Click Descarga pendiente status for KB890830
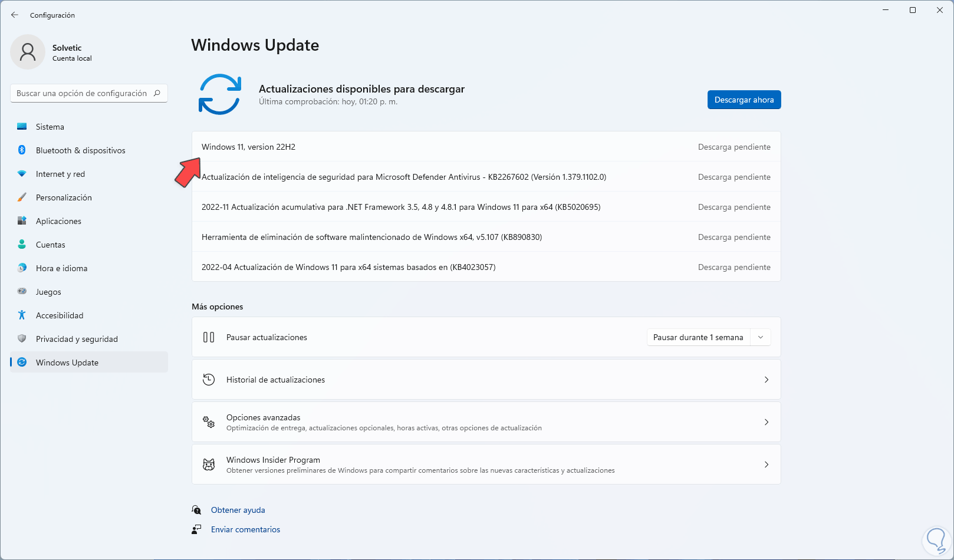 pos(734,237)
